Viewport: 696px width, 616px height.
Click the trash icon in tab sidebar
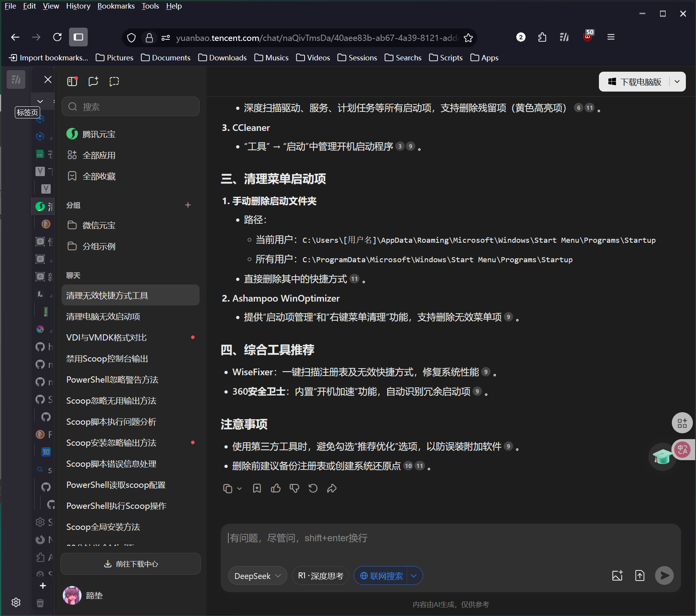coord(40,603)
